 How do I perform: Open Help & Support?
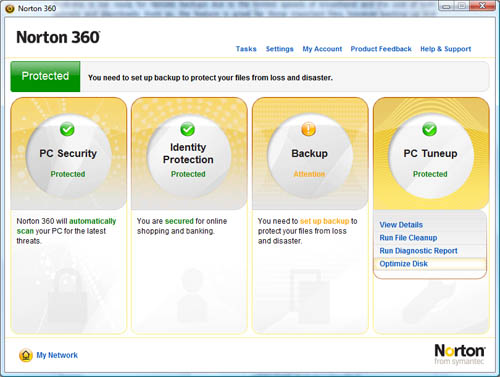446,49
